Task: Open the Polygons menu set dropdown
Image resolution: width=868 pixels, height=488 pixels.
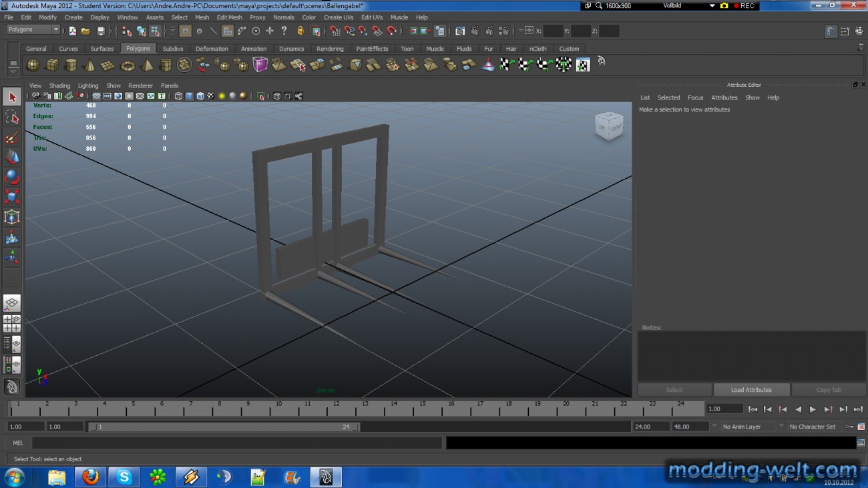Action: pyautogui.click(x=33, y=29)
